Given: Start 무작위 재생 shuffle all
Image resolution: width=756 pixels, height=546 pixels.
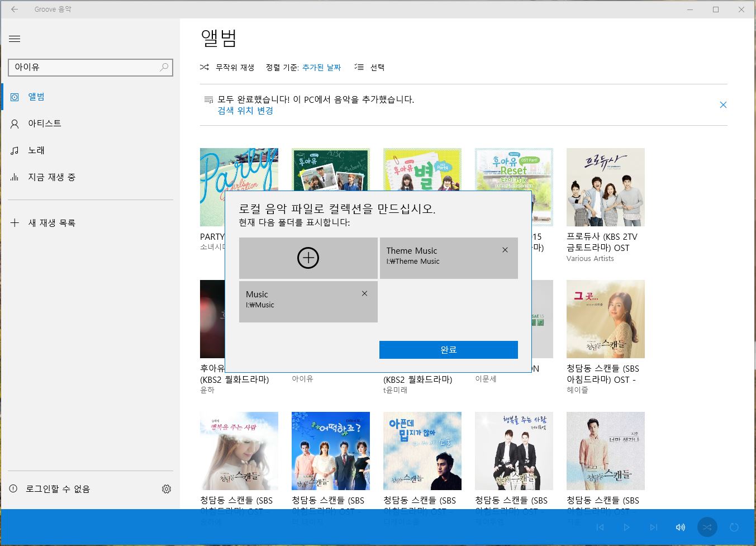Looking at the screenshot, I should (227, 67).
